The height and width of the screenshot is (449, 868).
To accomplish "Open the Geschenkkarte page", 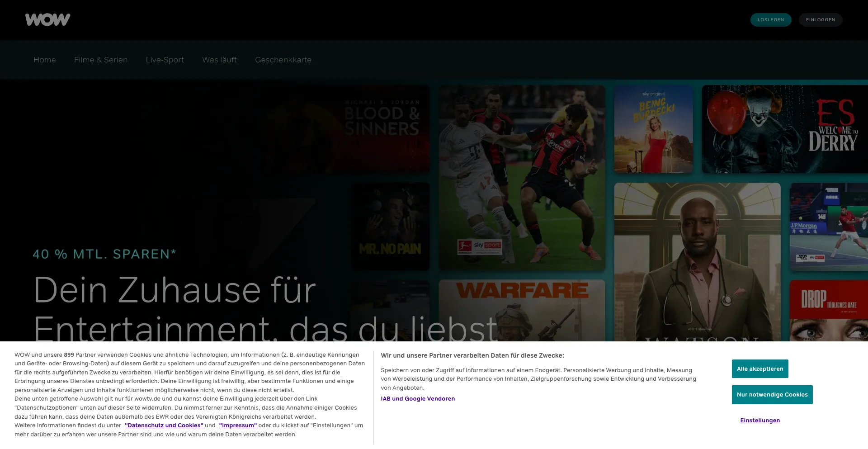I will click(283, 60).
